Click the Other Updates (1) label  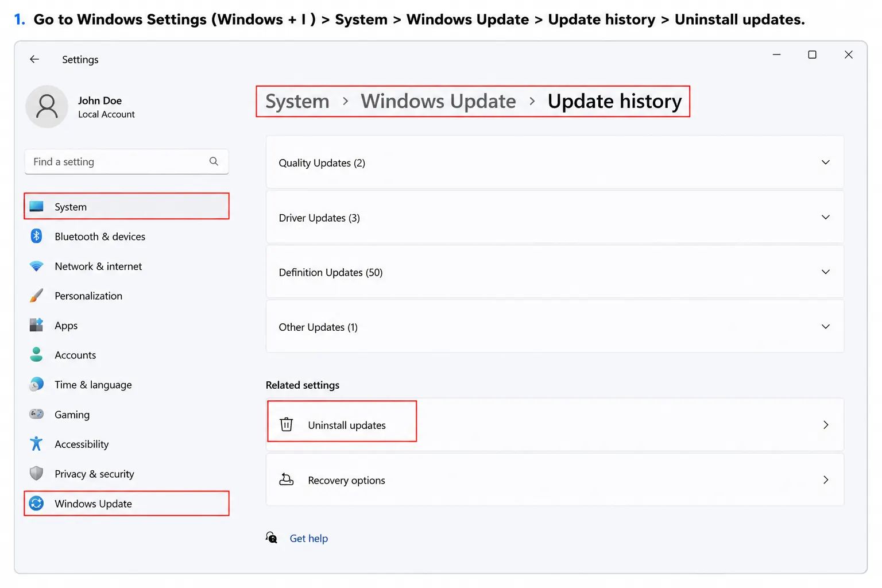pos(318,327)
